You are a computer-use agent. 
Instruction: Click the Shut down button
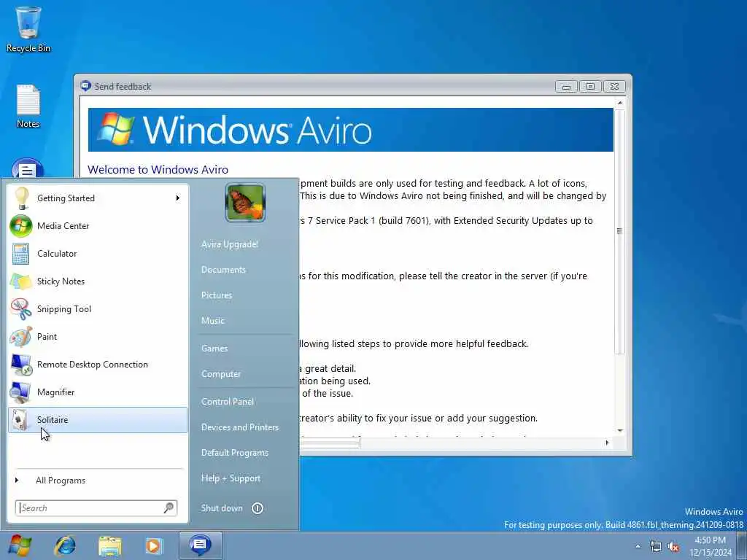pyautogui.click(x=222, y=508)
